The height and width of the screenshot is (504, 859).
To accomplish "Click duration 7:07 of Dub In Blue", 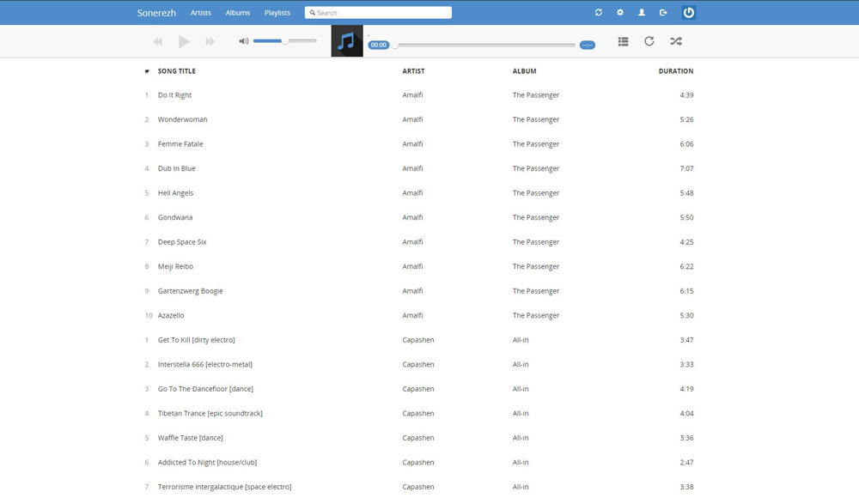I will click(686, 169).
